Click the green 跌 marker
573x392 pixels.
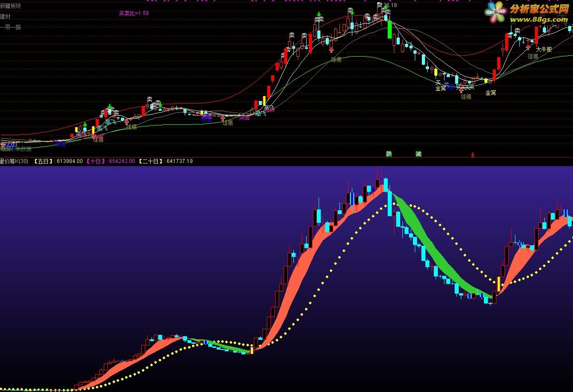coord(389,154)
